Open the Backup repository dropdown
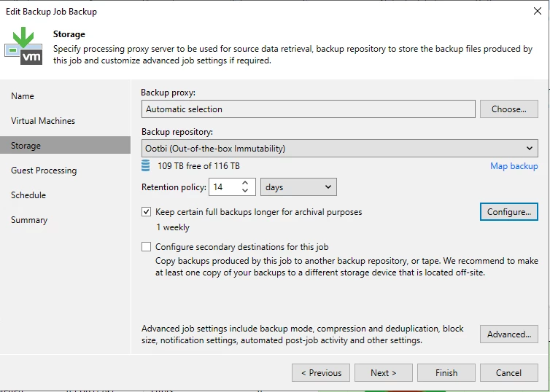This screenshot has height=392, width=550. 339,148
